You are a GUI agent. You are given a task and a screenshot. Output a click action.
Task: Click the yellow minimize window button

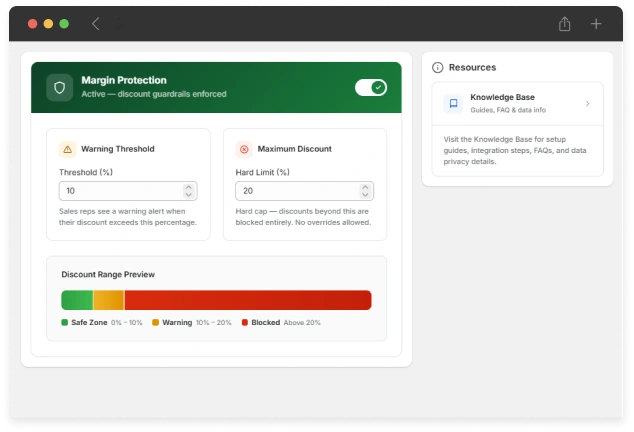48,24
